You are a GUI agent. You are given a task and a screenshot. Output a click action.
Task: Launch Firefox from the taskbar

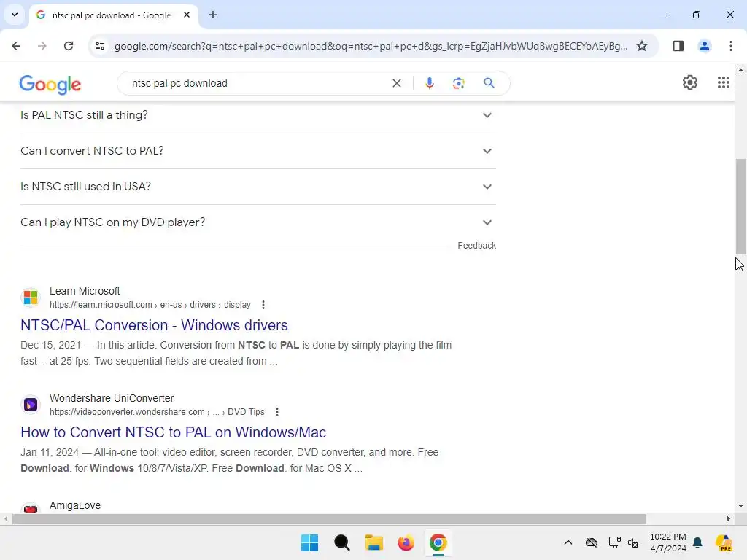tap(406, 542)
